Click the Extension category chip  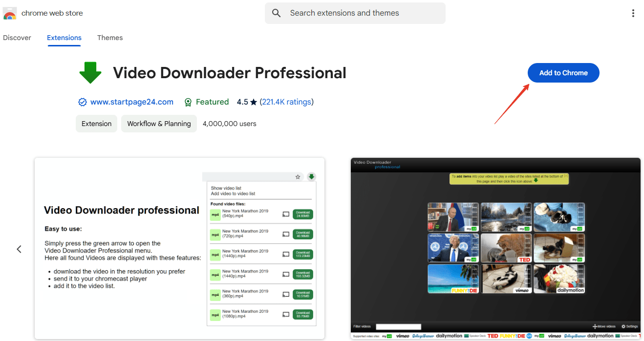(97, 124)
